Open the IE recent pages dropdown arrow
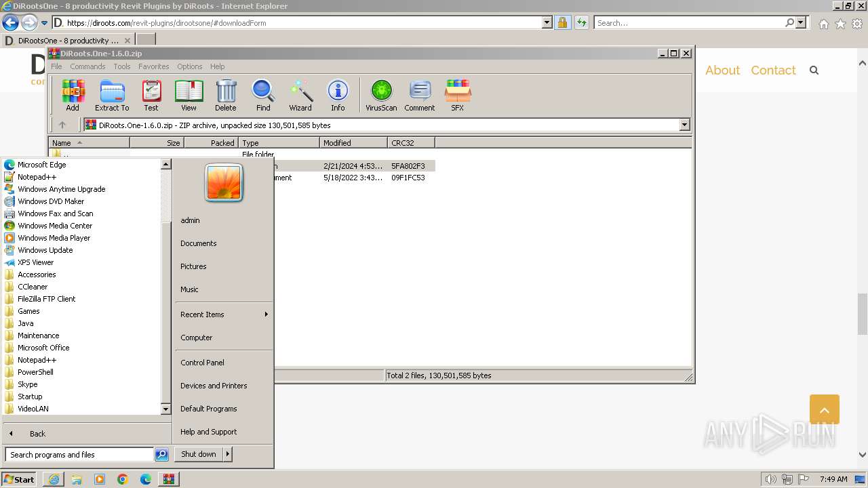This screenshot has width=868, height=488. pyautogui.click(x=45, y=23)
